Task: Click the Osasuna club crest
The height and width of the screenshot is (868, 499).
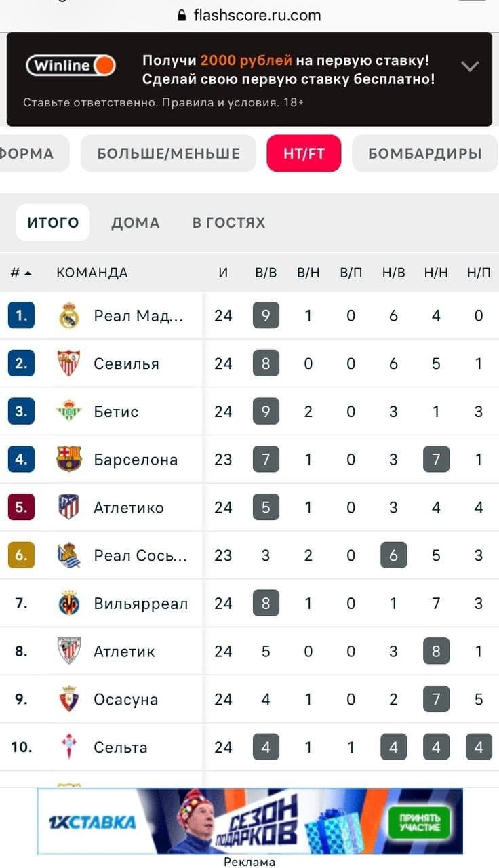Action: 69,699
